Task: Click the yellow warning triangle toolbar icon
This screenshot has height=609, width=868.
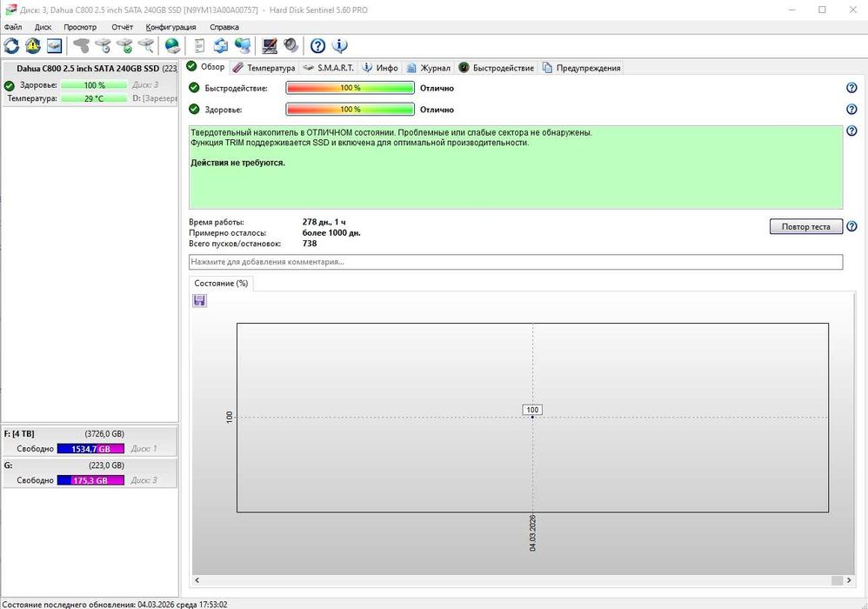Action: point(33,45)
